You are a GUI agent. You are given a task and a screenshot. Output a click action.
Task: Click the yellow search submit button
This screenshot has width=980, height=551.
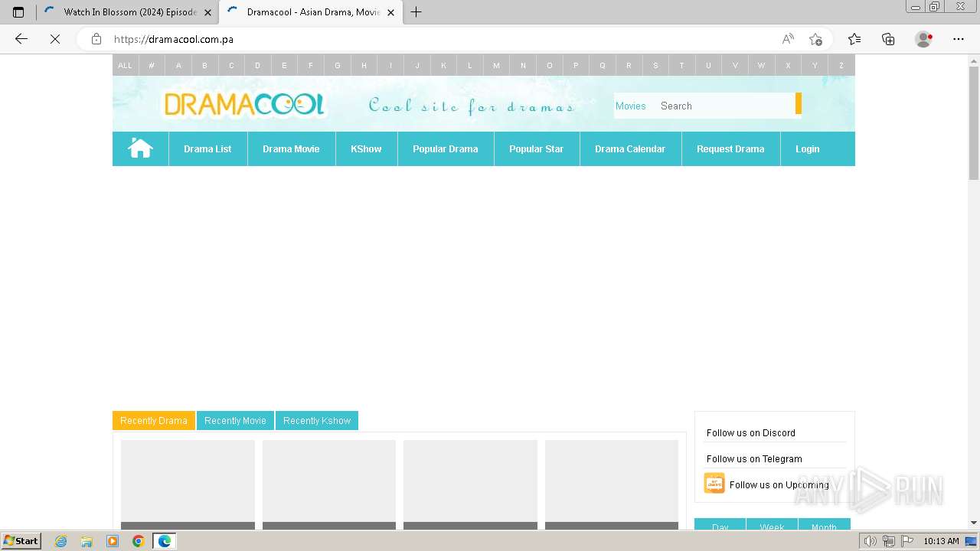coord(799,104)
